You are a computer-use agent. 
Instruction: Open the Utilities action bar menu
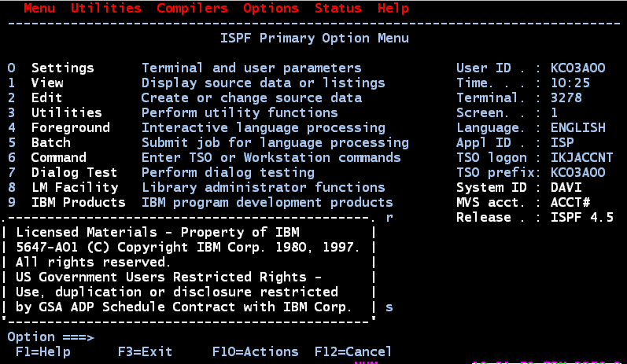click(106, 8)
